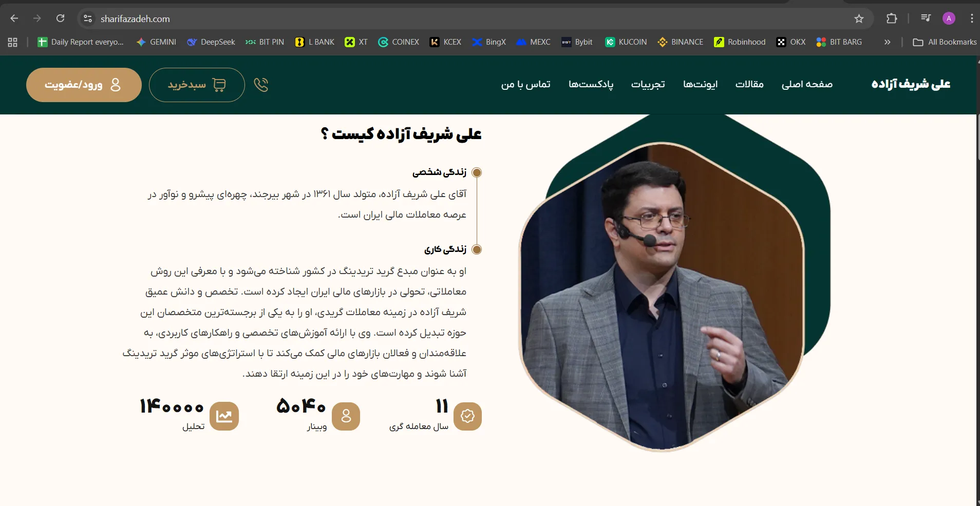
Task: Click the chart icon next to the 140000 تحلیل stat
Action: pyautogui.click(x=223, y=416)
